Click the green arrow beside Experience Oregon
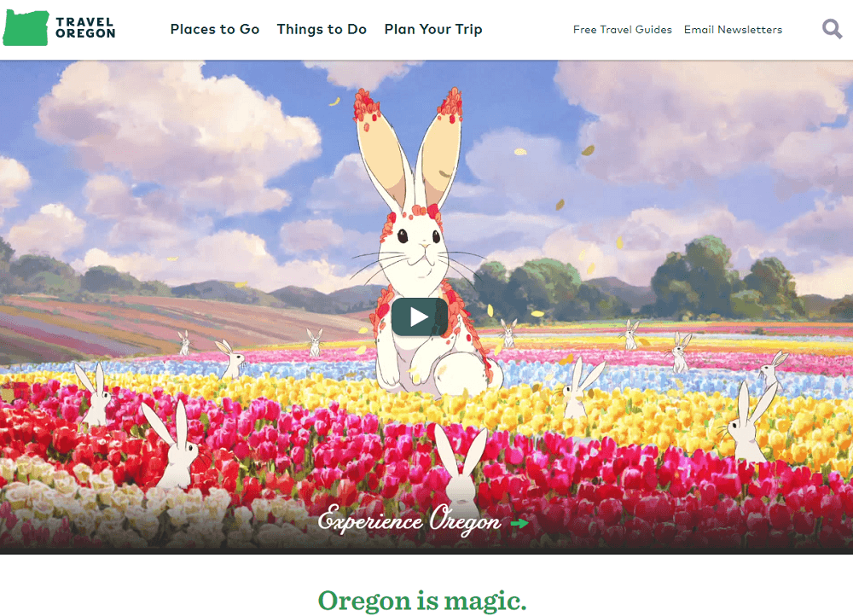This screenshot has width=853, height=616. click(519, 524)
